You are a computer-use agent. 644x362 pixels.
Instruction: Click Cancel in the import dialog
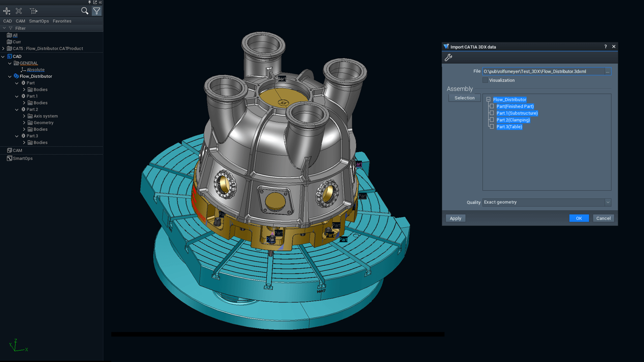[x=603, y=218]
